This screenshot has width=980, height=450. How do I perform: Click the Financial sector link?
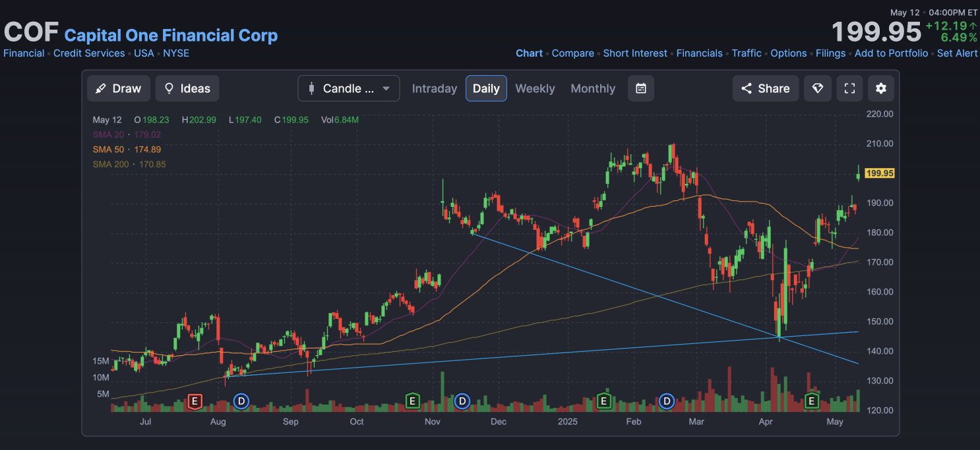pos(24,53)
